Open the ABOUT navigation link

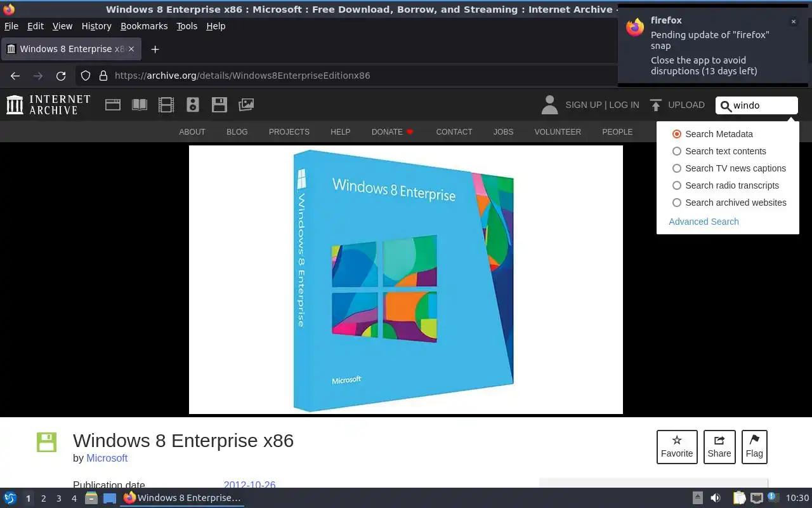coord(192,132)
